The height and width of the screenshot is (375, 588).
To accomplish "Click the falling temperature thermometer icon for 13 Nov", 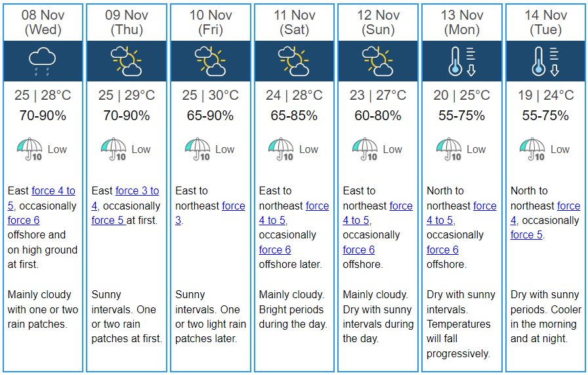I will pyautogui.click(x=462, y=61).
